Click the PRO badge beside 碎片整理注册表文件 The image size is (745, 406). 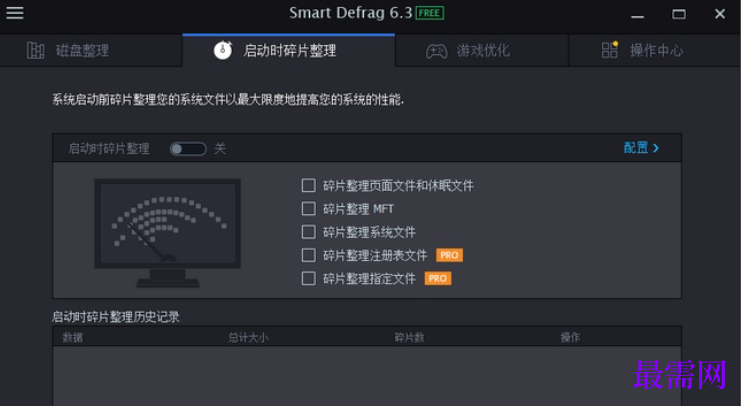coord(449,255)
